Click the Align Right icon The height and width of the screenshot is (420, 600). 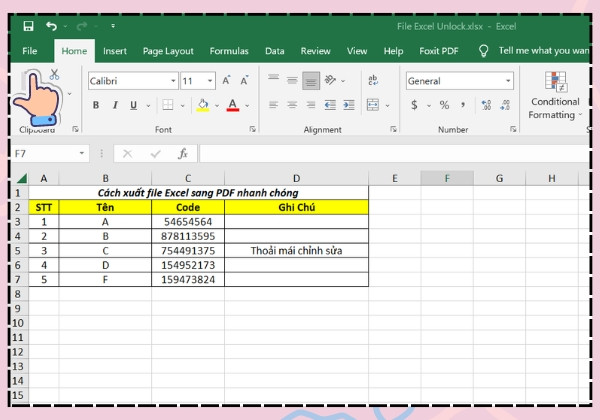point(311,105)
